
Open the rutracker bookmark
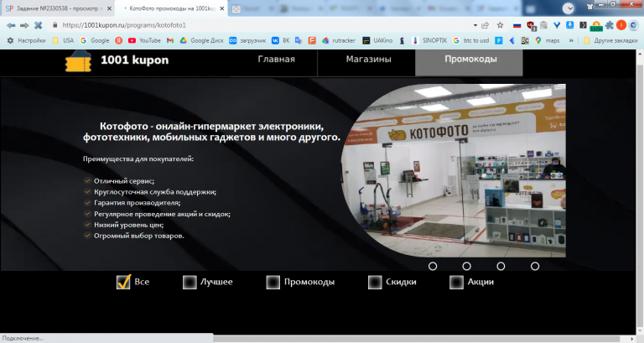[339, 40]
